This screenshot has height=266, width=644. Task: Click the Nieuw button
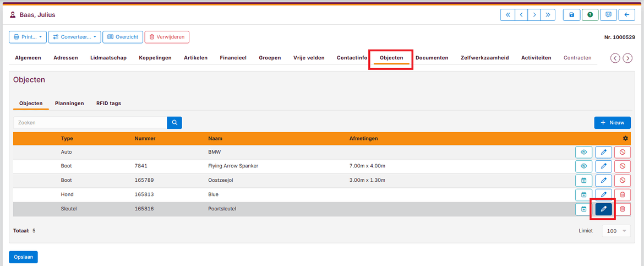(x=612, y=123)
